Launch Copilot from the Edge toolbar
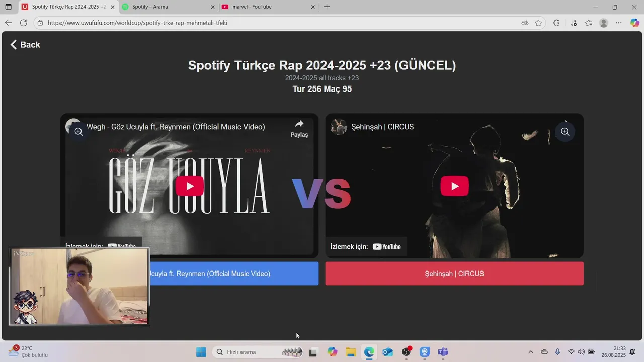This screenshot has width=644, height=362. click(x=634, y=23)
